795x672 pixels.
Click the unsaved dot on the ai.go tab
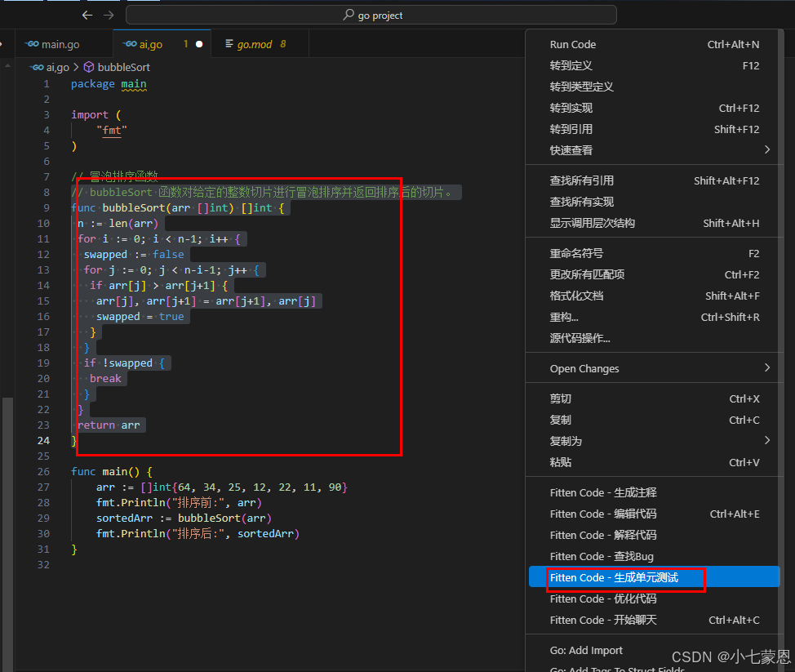(x=199, y=44)
